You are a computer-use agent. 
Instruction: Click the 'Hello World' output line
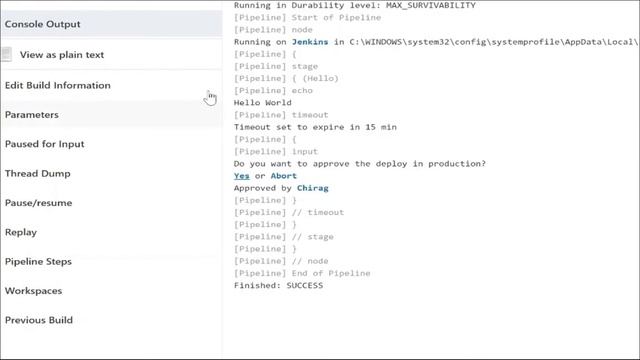(x=262, y=102)
